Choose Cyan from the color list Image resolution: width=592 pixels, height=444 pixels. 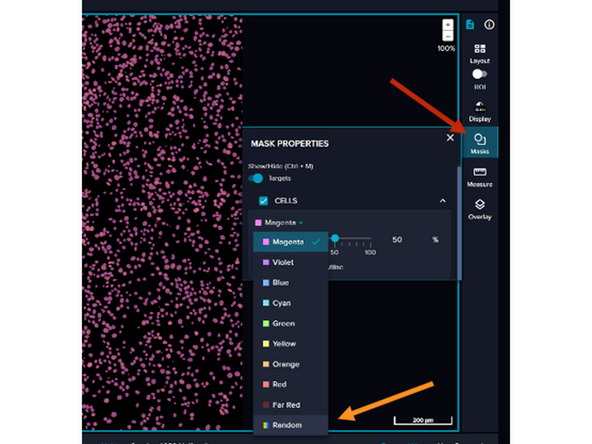(x=290, y=303)
